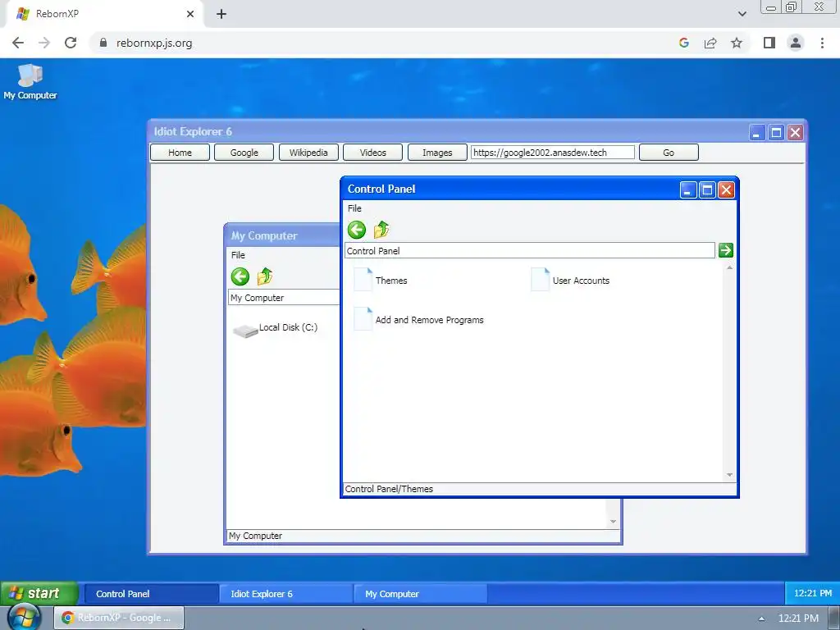Viewport: 840px width, 630px height.
Task: Maximize the Idiot Explorer 6 window
Action: pyautogui.click(x=776, y=132)
